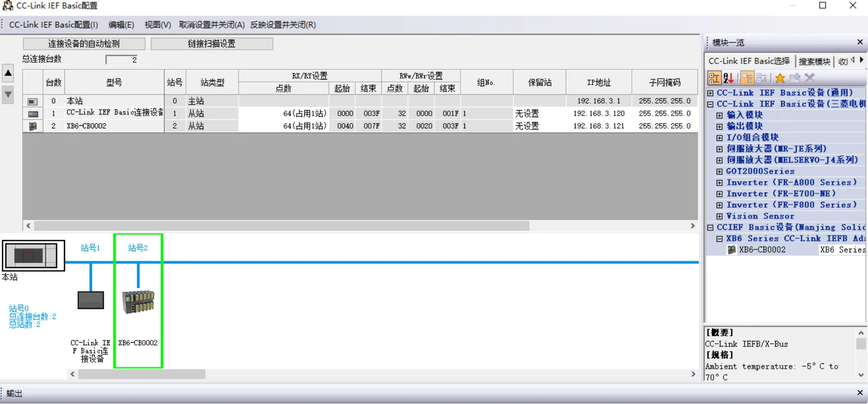The image size is (868, 404).
Task: Click IP address cell 192.168.3.120
Action: [x=599, y=114]
